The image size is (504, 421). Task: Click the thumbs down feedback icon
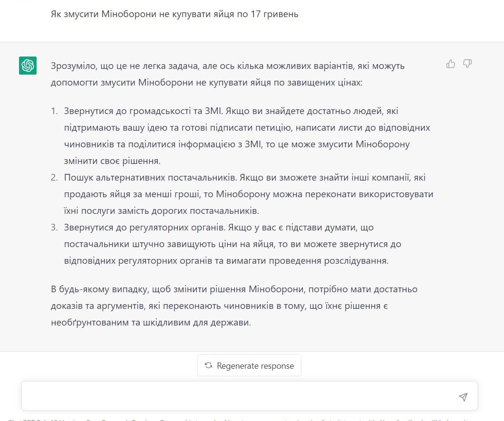click(467, 64)
